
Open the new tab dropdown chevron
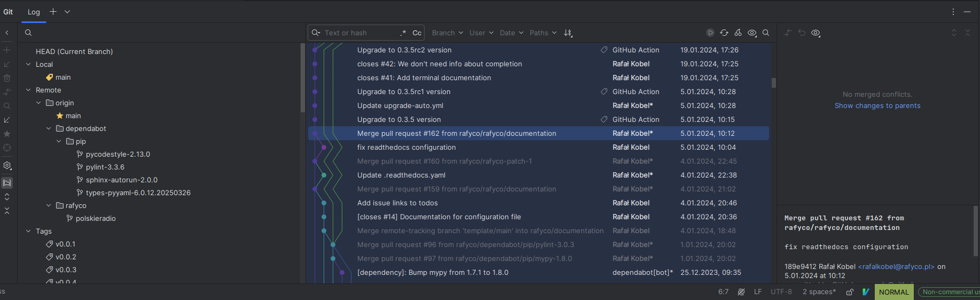pyautogui.click(x=67, y=12)
